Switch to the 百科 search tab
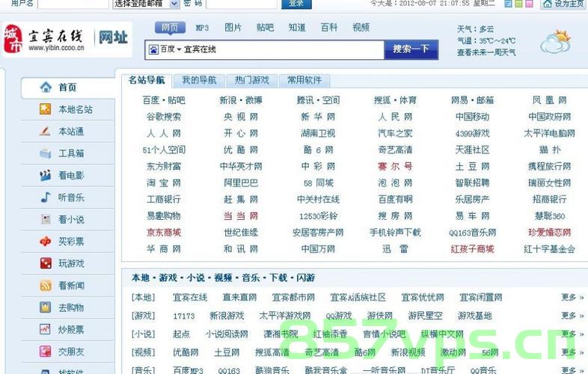This screenshot has width=588, height=374. tap(329, 28)
